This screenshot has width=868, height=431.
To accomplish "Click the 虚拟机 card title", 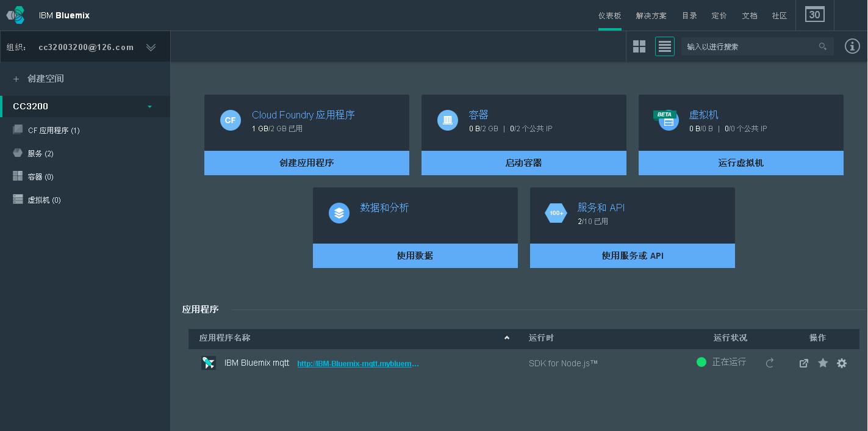I will click(x=703, y=115).
